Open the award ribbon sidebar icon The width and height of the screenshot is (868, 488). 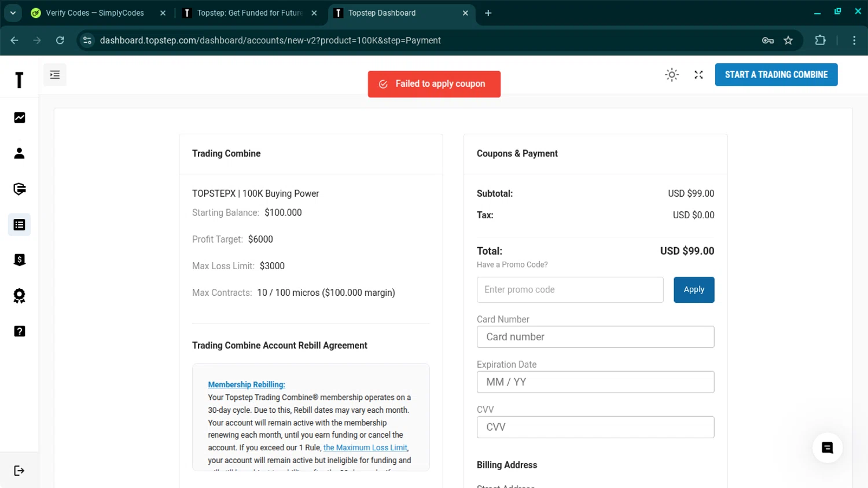tap(20, 296)
